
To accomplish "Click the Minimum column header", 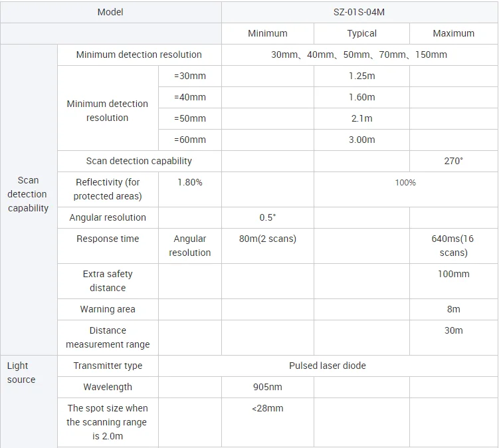I will click(x=268, y=33).
